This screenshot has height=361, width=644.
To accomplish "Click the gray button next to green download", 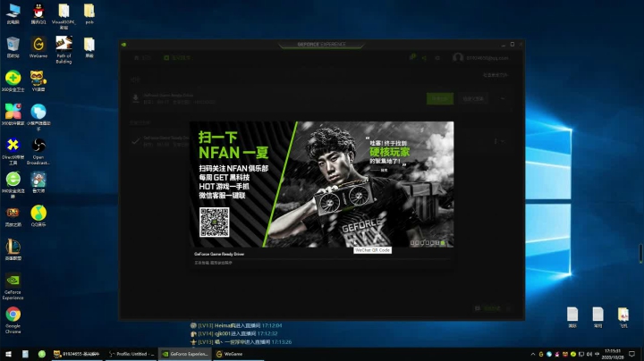I will [x=473, y=98].
